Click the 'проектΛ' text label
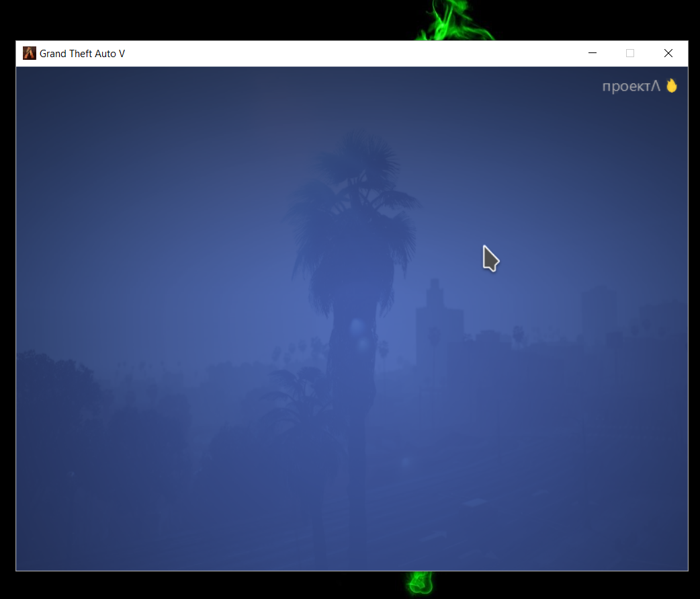 coord(631,86)
